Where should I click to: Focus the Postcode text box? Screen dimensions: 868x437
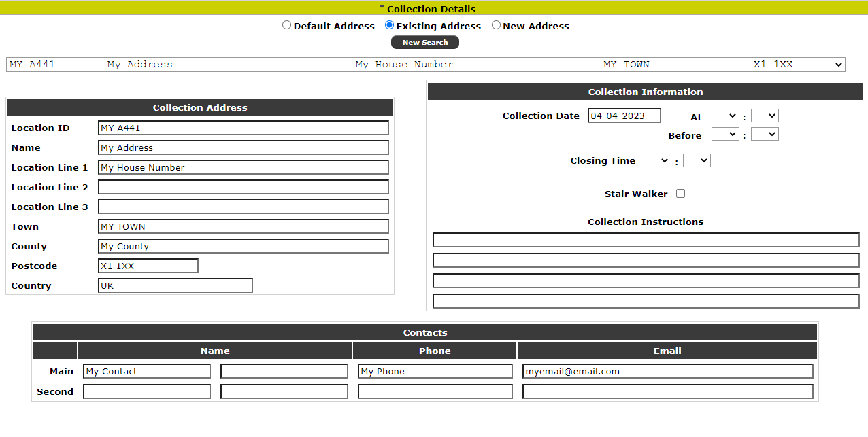click(148, 266)
